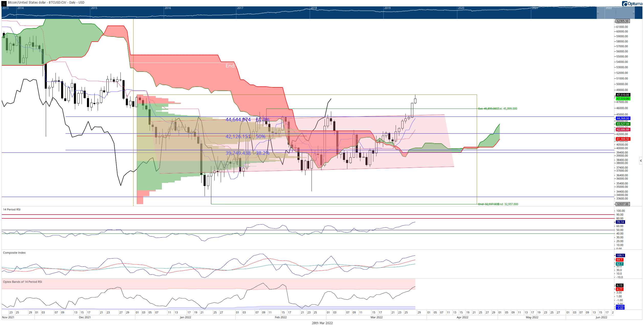Select the Bitcoin/United States dollar chart title

click(46, 3)
